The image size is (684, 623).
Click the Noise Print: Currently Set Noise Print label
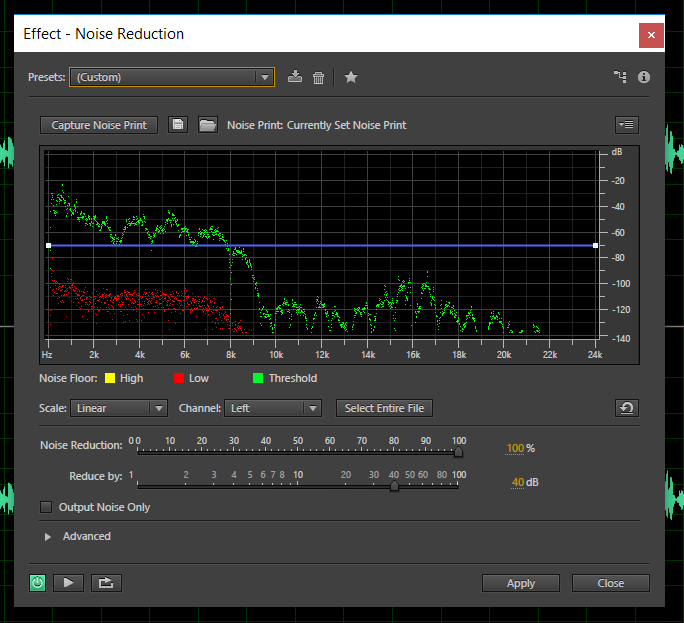pyautogui.click(x=317, y=125)
